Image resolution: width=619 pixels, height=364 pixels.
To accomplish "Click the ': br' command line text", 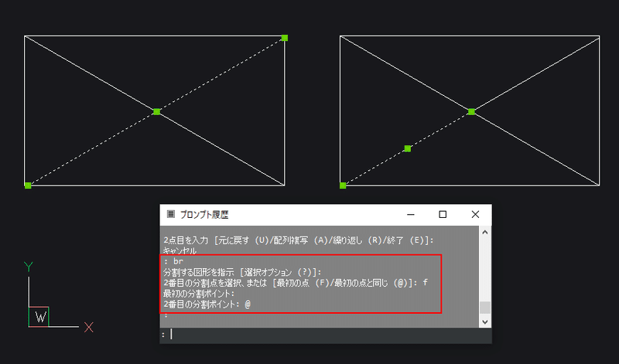I will tap(173, 261).
